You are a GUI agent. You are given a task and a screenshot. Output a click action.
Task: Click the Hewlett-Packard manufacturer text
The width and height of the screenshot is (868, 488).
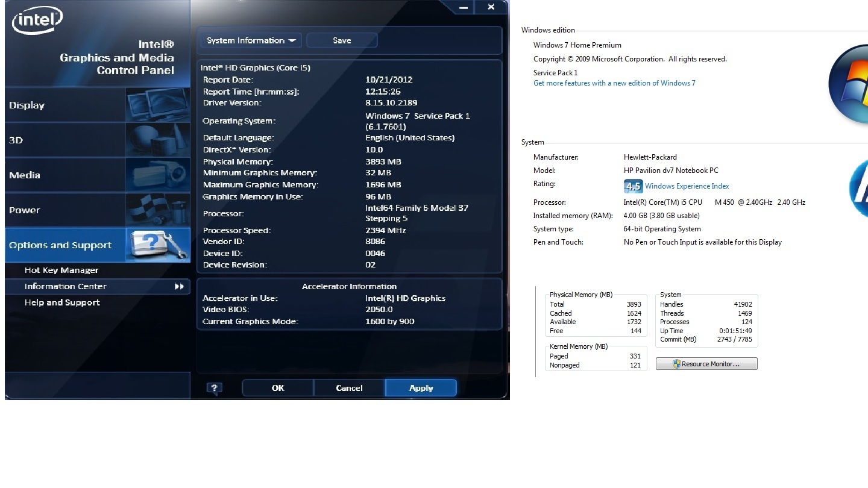tap(650, 157)
